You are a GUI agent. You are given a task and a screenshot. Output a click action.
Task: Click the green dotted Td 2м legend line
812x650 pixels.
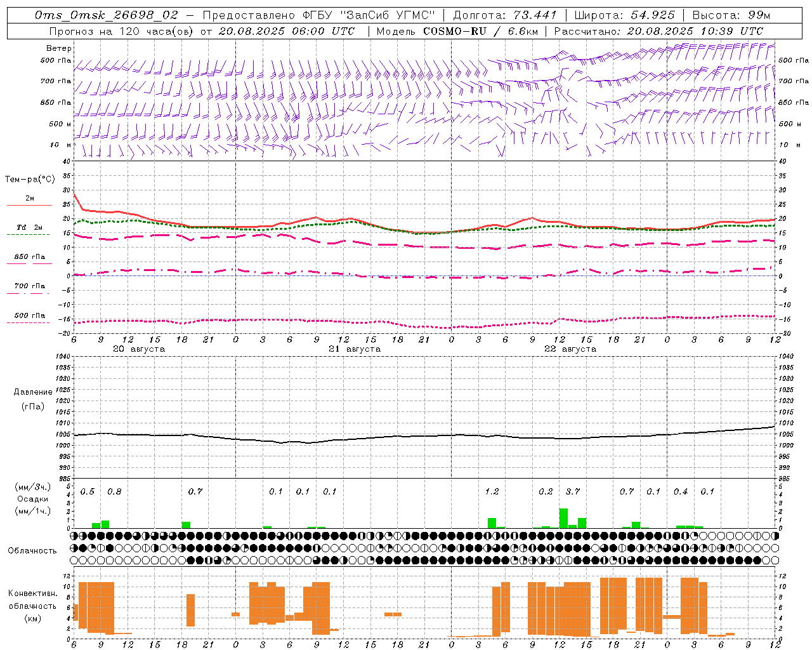[29, 234]
